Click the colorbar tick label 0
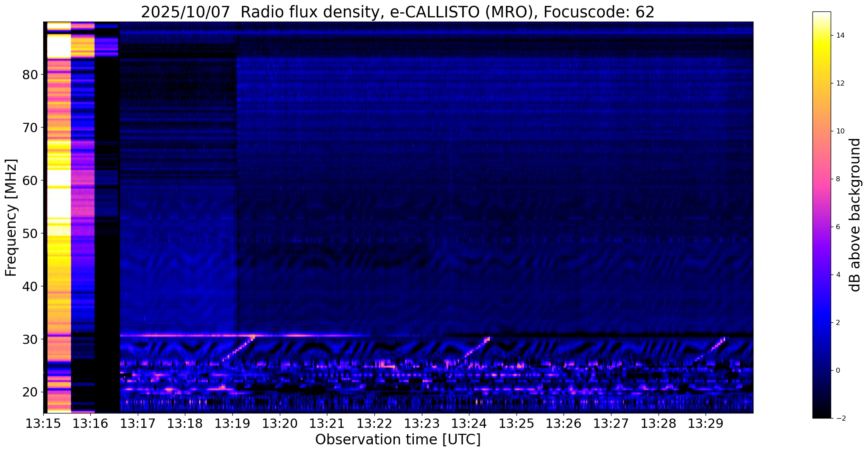 pos(837,371)
